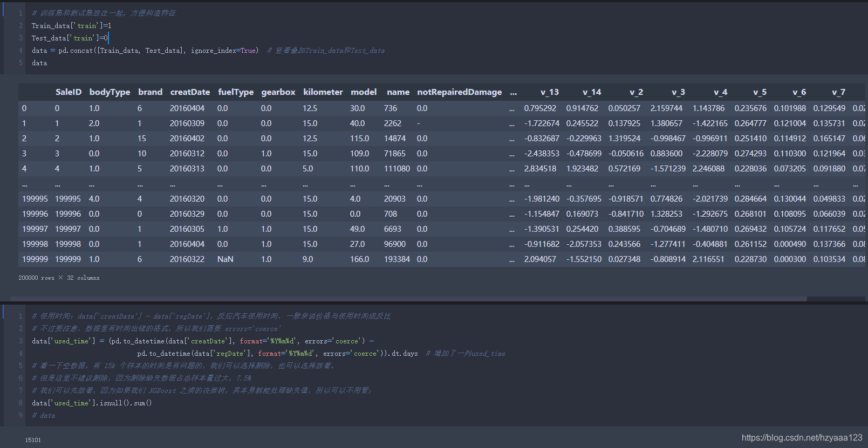
Task: Select the name cell value 96900
Action: 395,244
